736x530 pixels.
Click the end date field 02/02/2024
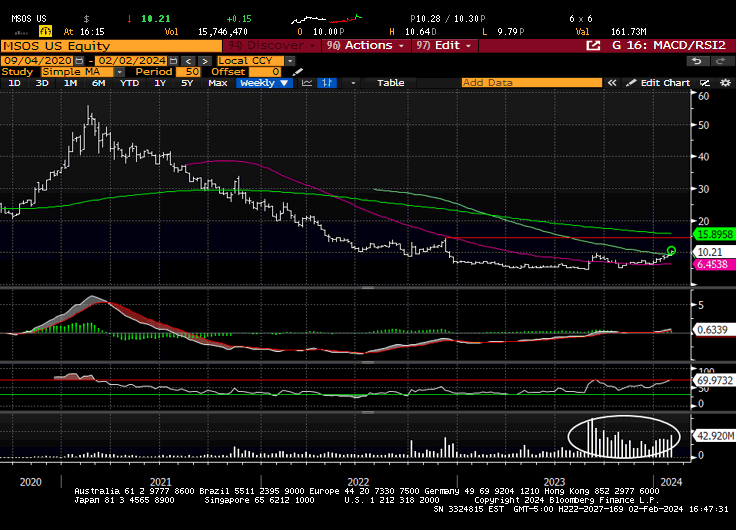tap(131, 61)
